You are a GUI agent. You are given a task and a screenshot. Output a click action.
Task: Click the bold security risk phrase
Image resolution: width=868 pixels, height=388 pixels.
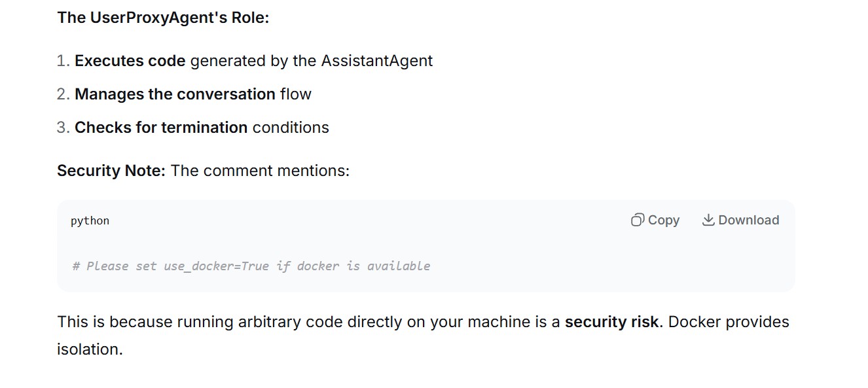click(x=611, y=322)
